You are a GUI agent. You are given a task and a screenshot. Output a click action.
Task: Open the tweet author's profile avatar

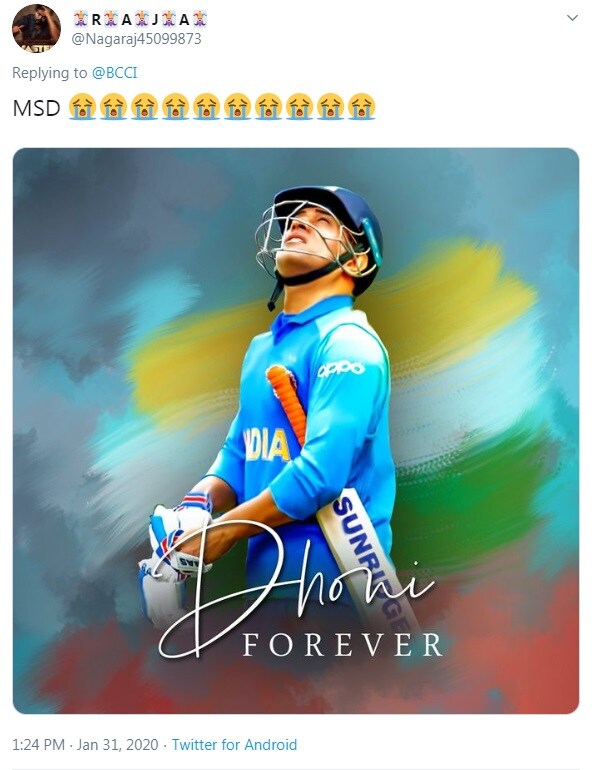[36, 28]
